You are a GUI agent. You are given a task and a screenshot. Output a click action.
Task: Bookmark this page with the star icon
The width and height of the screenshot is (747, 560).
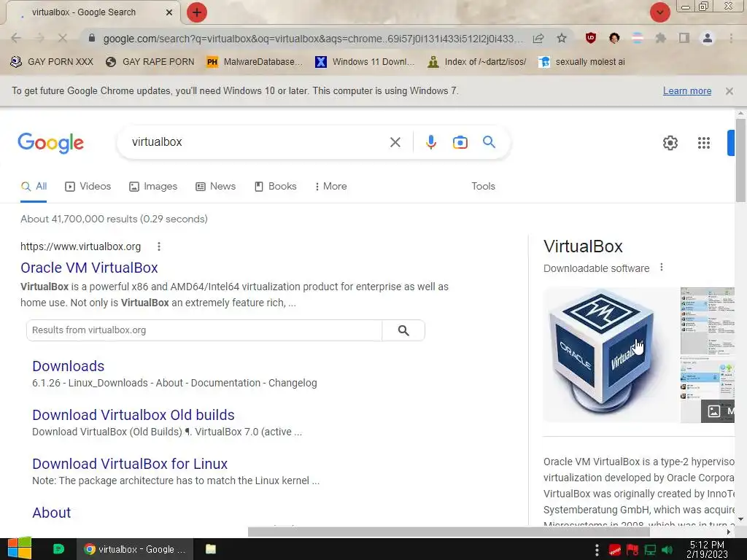(562, 38)
